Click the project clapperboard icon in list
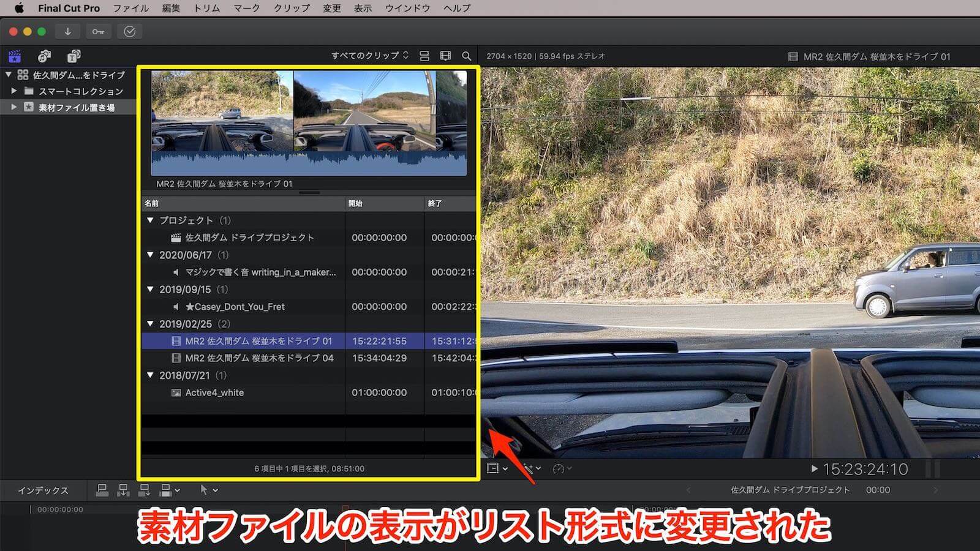The image size is (980, 551). (x=176, y=238)
